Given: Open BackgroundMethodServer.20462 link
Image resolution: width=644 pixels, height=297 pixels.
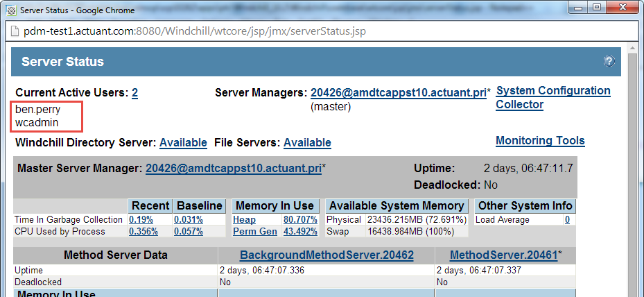Looking at the screenshot, I should click(x=327, y=255).
